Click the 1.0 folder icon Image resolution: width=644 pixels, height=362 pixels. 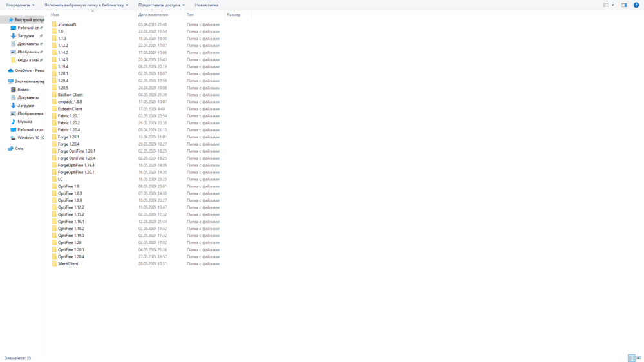tap(54, 31)
